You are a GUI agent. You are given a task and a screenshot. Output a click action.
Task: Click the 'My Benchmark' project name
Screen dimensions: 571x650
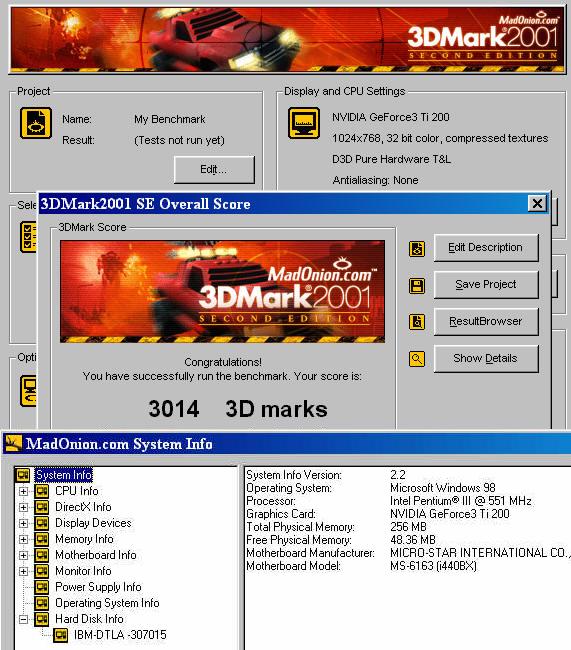click(170, 119)
